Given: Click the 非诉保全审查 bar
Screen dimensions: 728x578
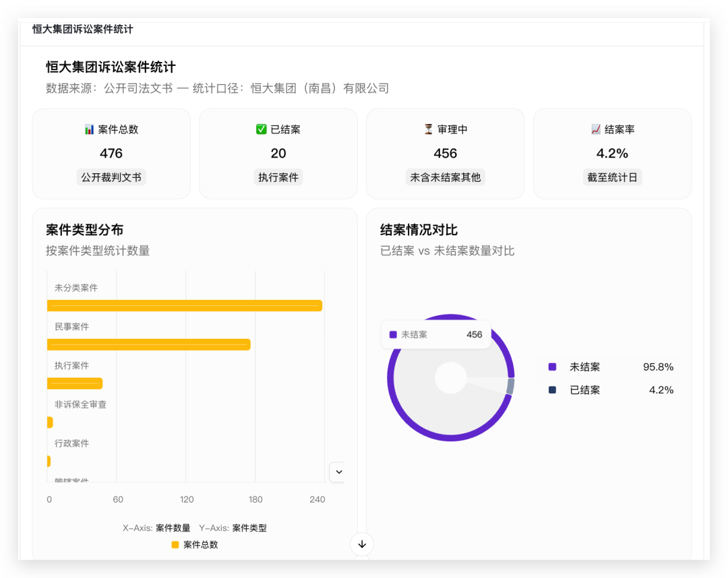Looking at the screenshot, I should coord(50,422).
